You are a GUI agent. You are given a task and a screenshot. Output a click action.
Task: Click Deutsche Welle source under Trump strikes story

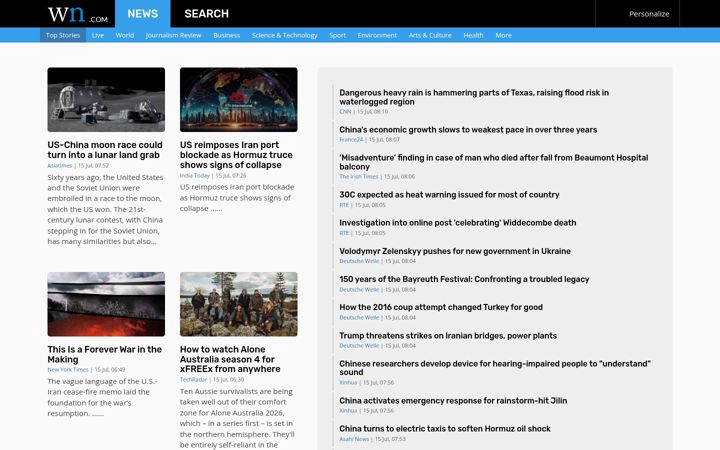coord(359,346)
